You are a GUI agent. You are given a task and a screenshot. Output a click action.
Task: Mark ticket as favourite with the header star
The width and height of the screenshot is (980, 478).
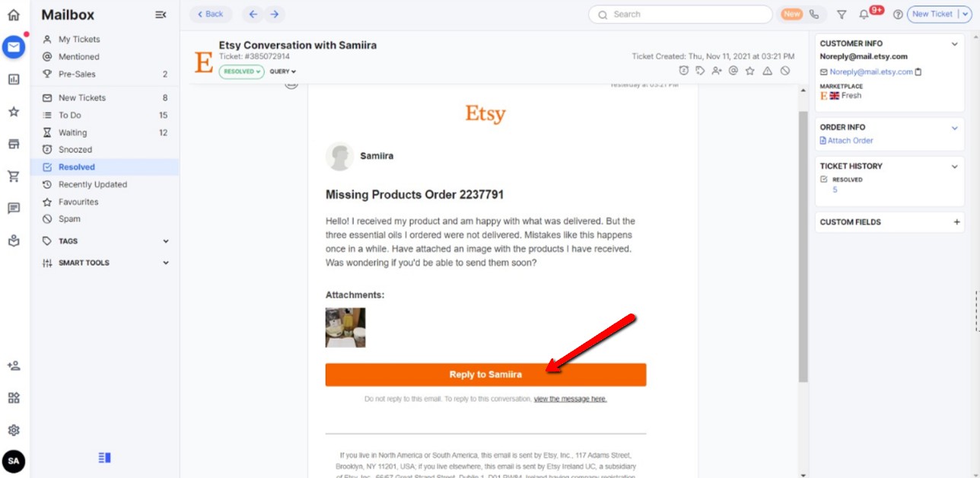(x=750, y=71)
